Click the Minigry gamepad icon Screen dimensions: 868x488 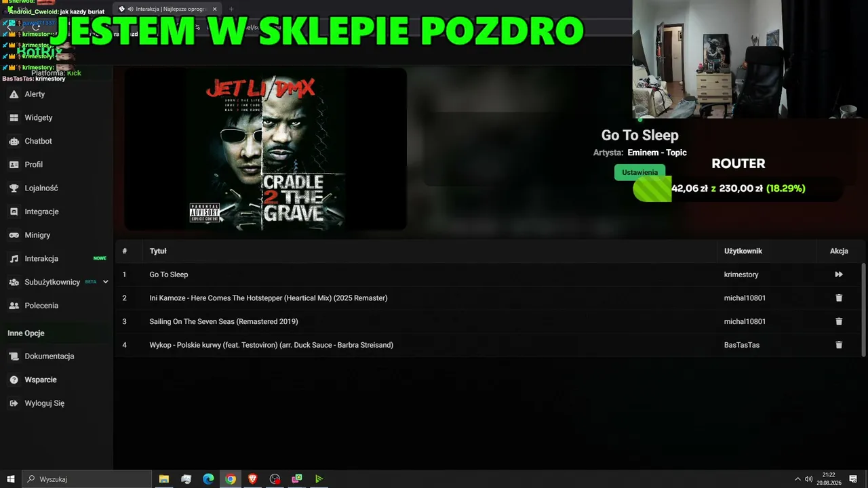click(x=14, y=235)
